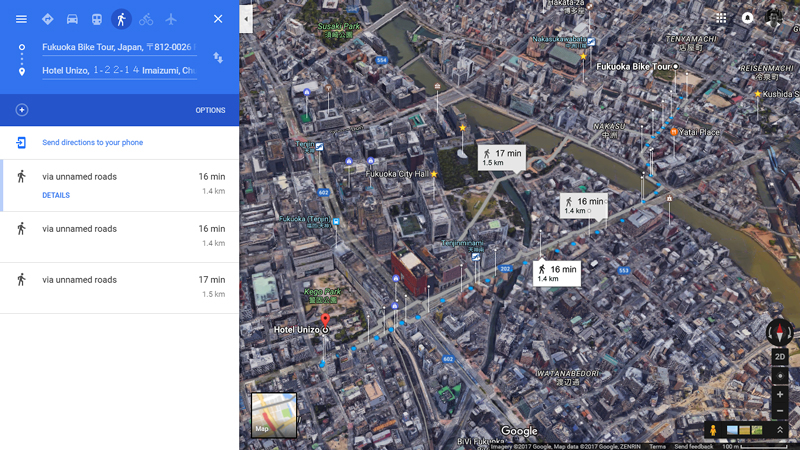Screen dimensions: 800x450
Task: Open the Google account avatar
Action: (773, 17)
